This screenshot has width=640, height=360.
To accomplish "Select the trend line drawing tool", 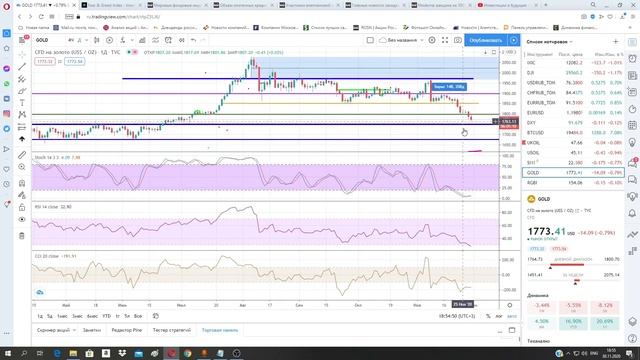I will 22,67.
